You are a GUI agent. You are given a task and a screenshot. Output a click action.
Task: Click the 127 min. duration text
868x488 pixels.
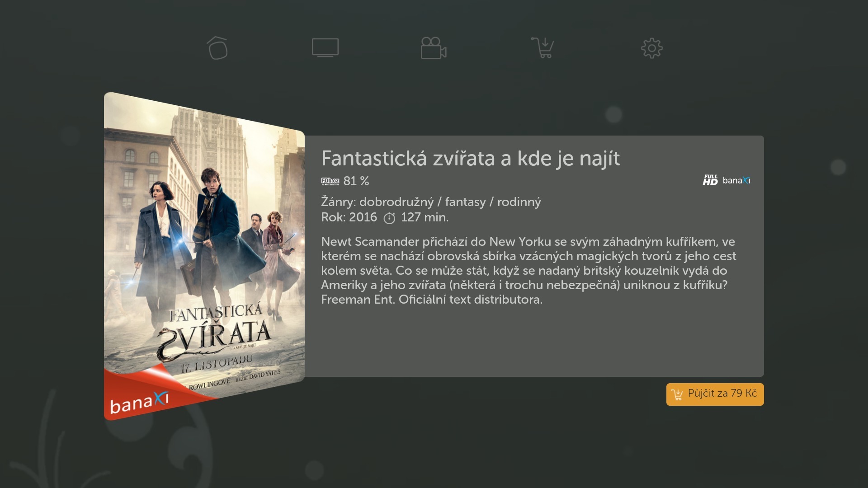point(425,217)
